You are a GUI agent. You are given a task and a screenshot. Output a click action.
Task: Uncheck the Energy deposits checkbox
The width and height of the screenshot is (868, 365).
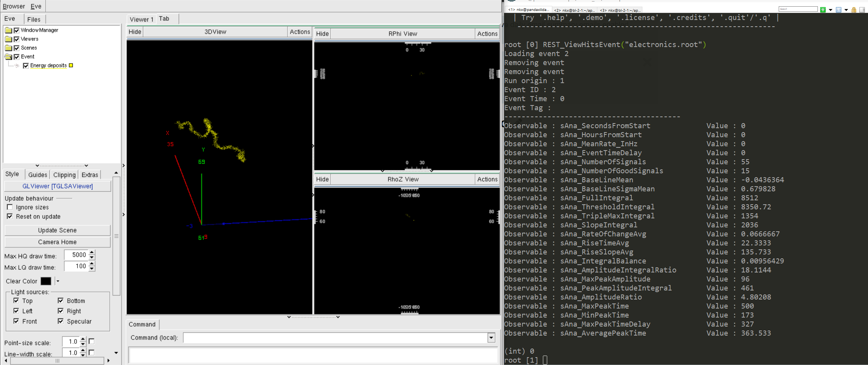pyautogui.click(x=26, y=65)
